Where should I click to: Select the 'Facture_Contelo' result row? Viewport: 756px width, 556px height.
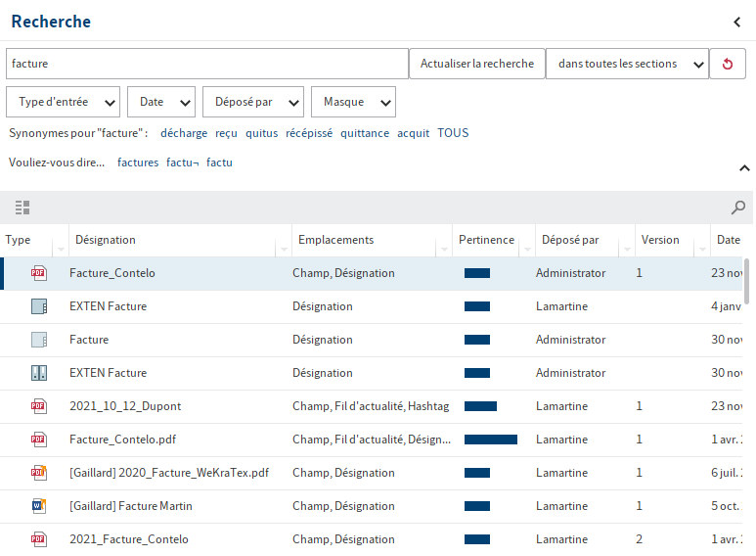[x=372, y=273]
